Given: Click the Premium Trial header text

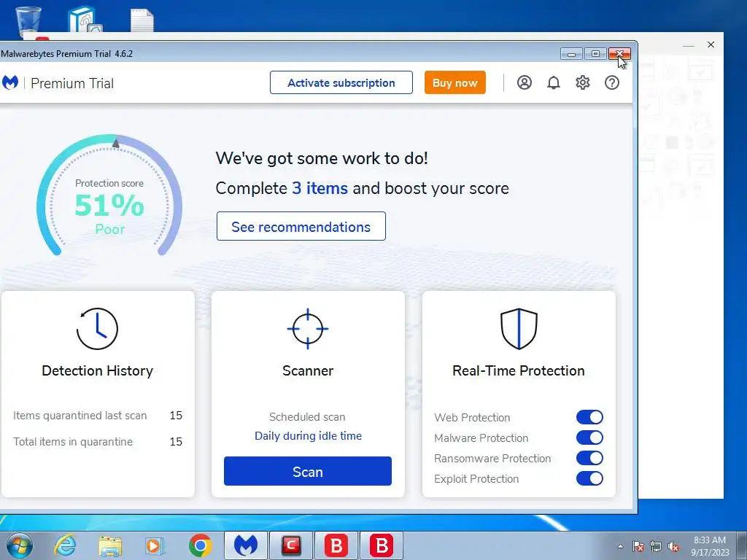Looking at the screenshot, I should [72, 83].
